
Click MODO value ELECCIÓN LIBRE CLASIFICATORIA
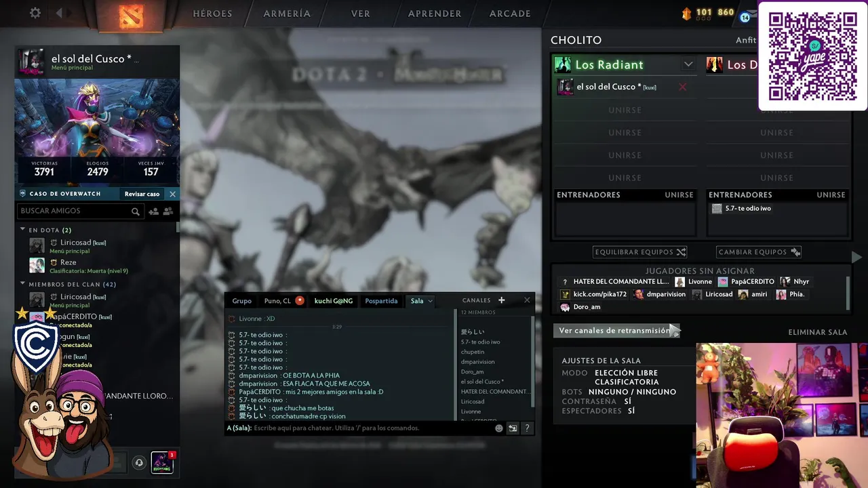[626, 378]
